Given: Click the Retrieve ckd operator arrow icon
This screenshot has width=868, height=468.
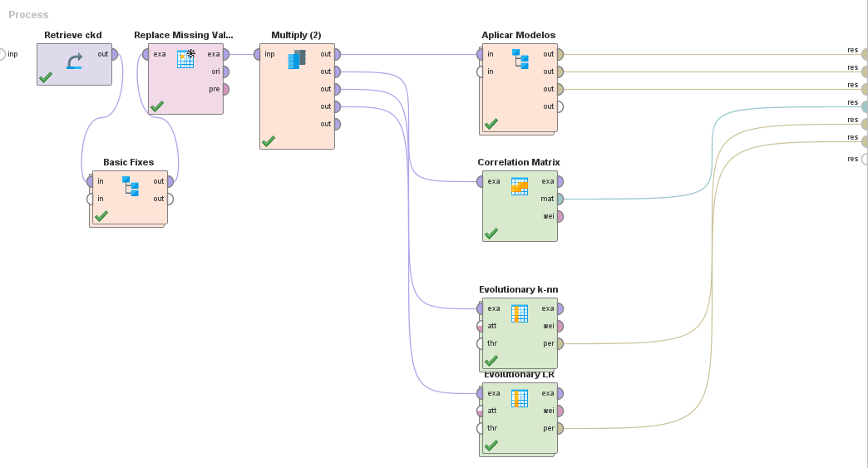Looking at the screenshot, I should [74, 61].
